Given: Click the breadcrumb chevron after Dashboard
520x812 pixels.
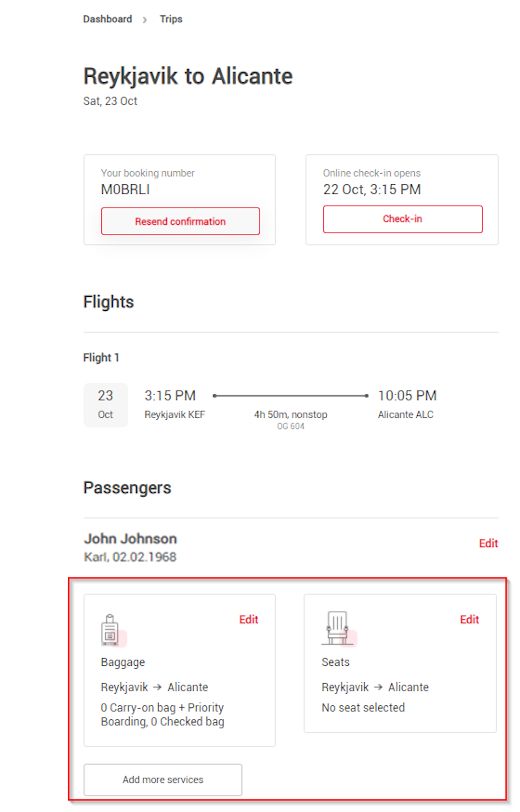Looking at the screenshot, I should (x=145, y=20).
